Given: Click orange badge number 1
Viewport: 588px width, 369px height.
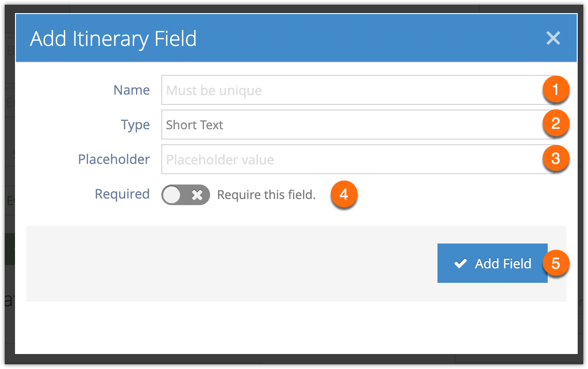Looking at the screenshot, I should (556, 90).
